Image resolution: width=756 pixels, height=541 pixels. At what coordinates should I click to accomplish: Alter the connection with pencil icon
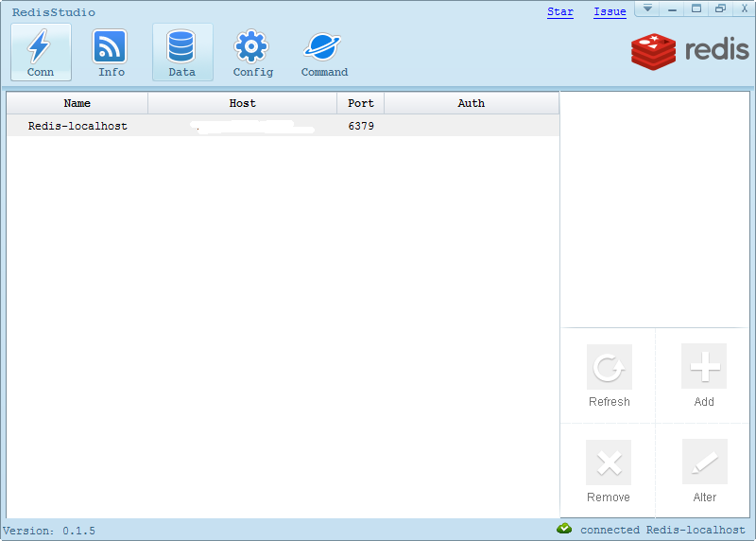[704, 462]
